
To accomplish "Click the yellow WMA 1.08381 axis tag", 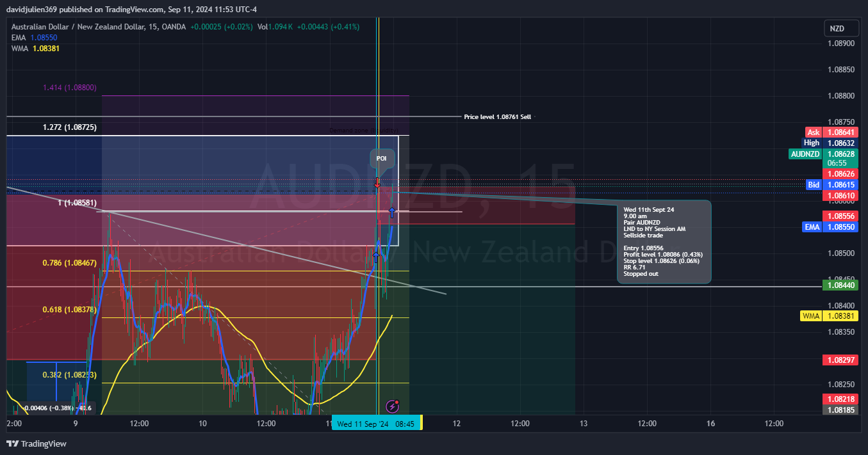I will (829, 315).
